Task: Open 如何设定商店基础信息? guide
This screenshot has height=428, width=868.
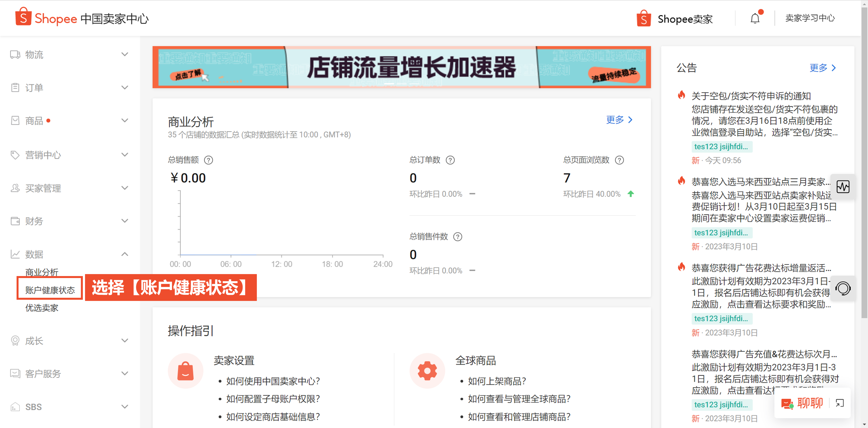Action: point(273,417)
